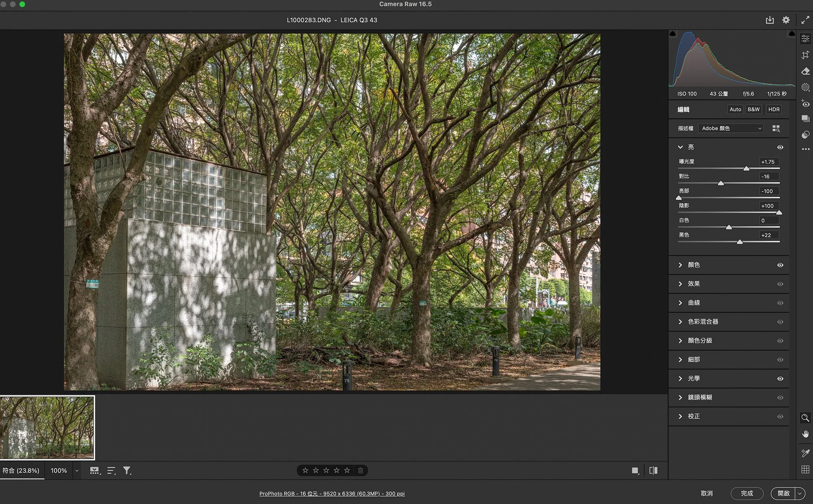This screenshot has width=813, height=504.
Task: Open the zoom level 100% dropdown arrow
Action: (x=76, y=470)
